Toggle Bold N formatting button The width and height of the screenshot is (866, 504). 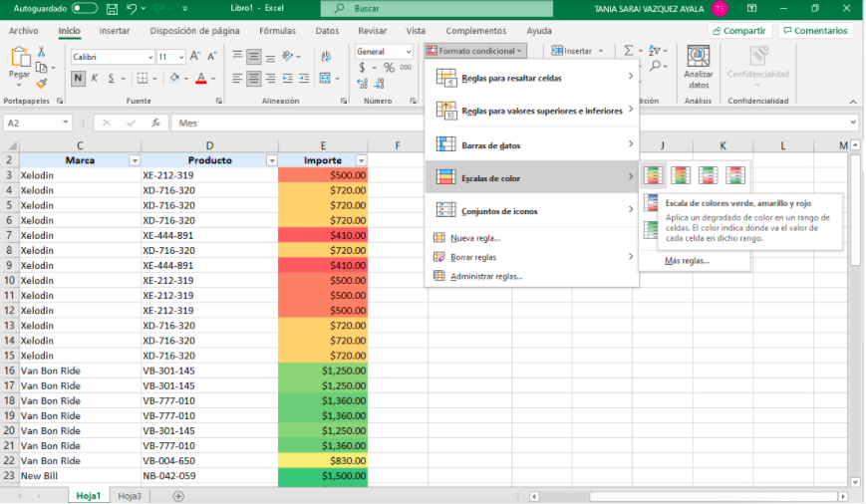[x=78, y=79]
